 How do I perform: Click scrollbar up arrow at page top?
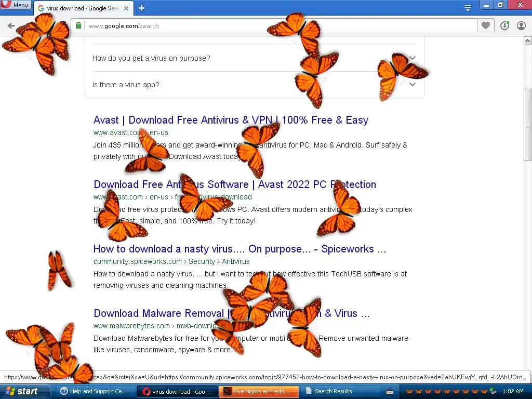528,41
